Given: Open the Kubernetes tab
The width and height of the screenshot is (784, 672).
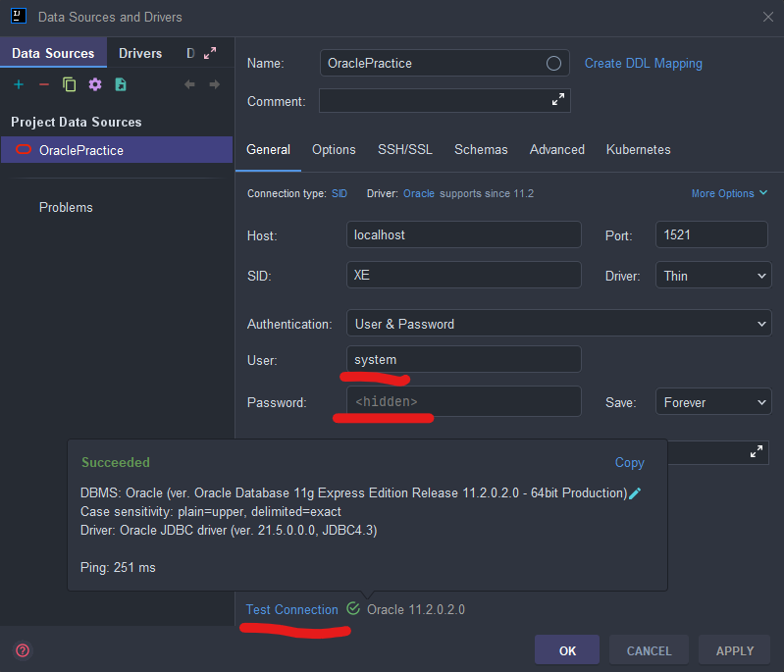Looking at the screenshot, I should (x=639, y=149).
